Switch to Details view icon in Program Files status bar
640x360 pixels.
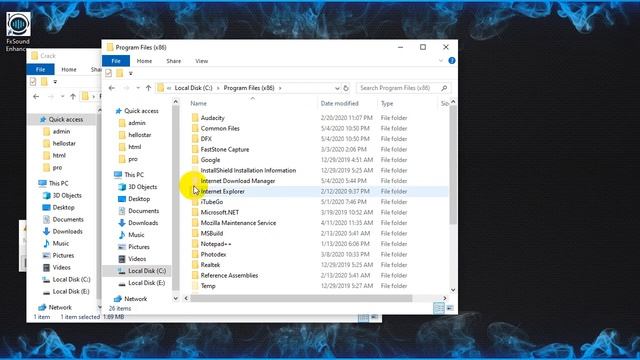point(439,308)
